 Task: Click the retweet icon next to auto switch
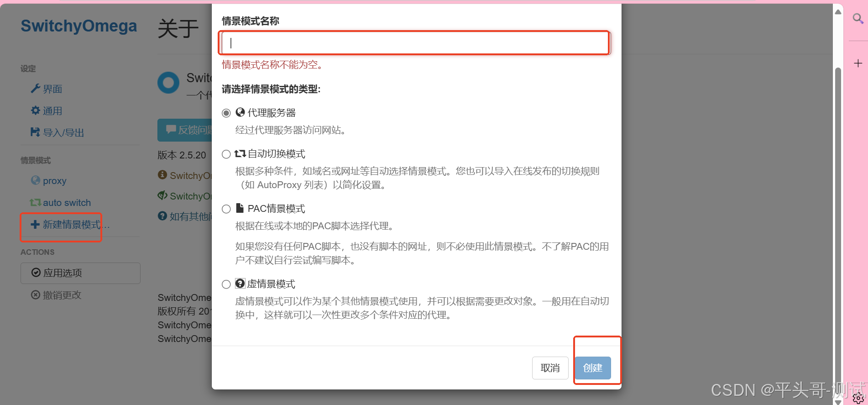[35, 202]
